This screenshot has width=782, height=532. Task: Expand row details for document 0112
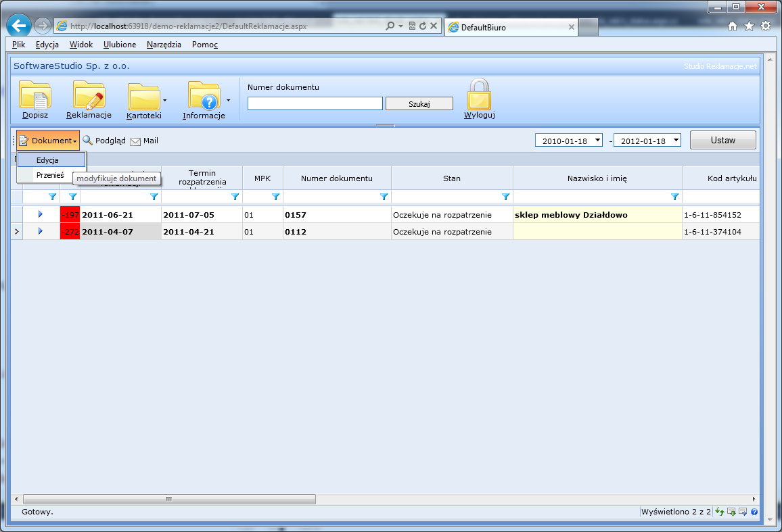point(41,231)
